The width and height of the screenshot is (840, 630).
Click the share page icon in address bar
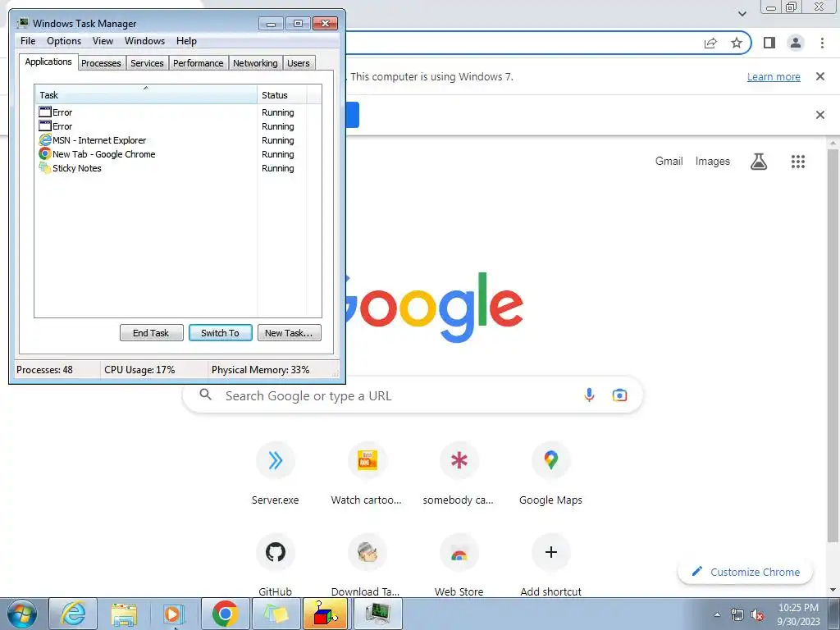710,43
